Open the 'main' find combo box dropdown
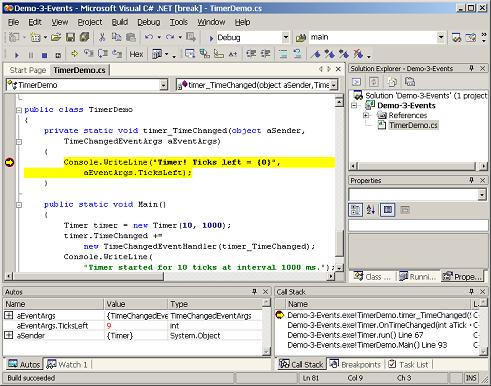This screenshot has width=491, height=386. [x=441, y=37]
